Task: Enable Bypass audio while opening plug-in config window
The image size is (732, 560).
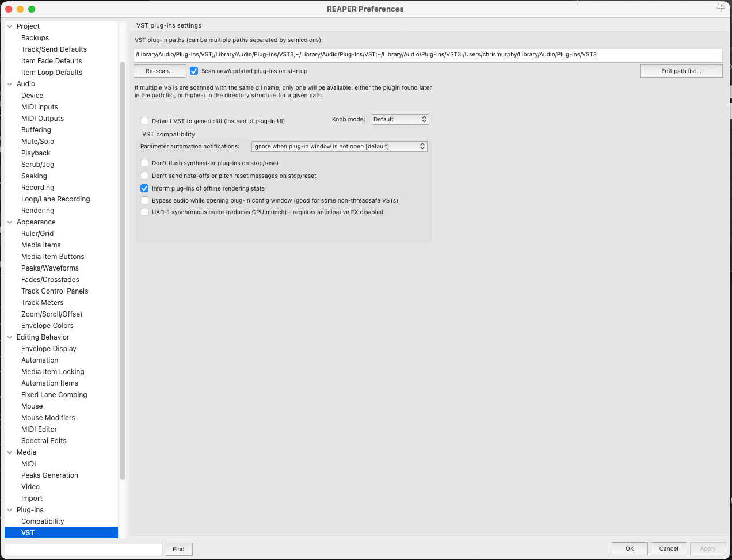Action: pyautogui.click(x=144, y=200)
